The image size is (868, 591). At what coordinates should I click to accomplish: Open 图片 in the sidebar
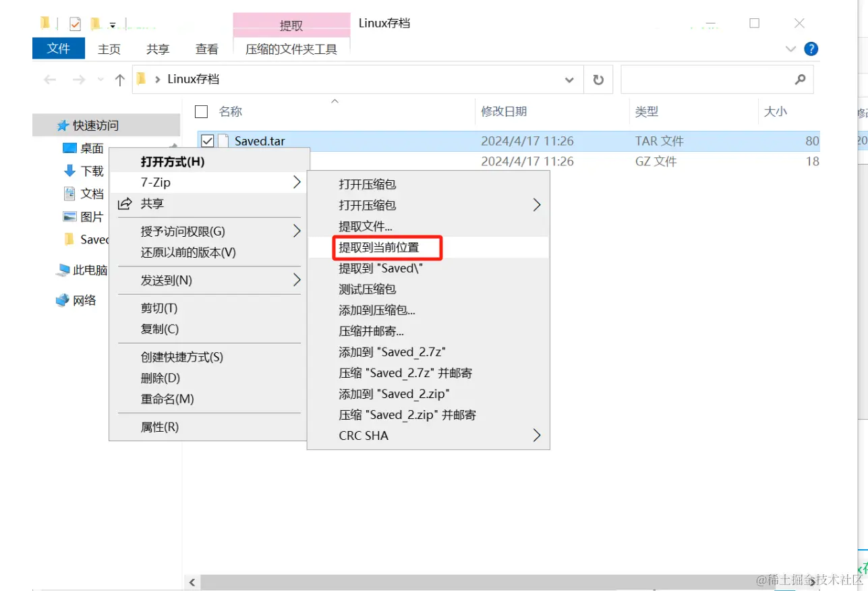coord(83,217)
